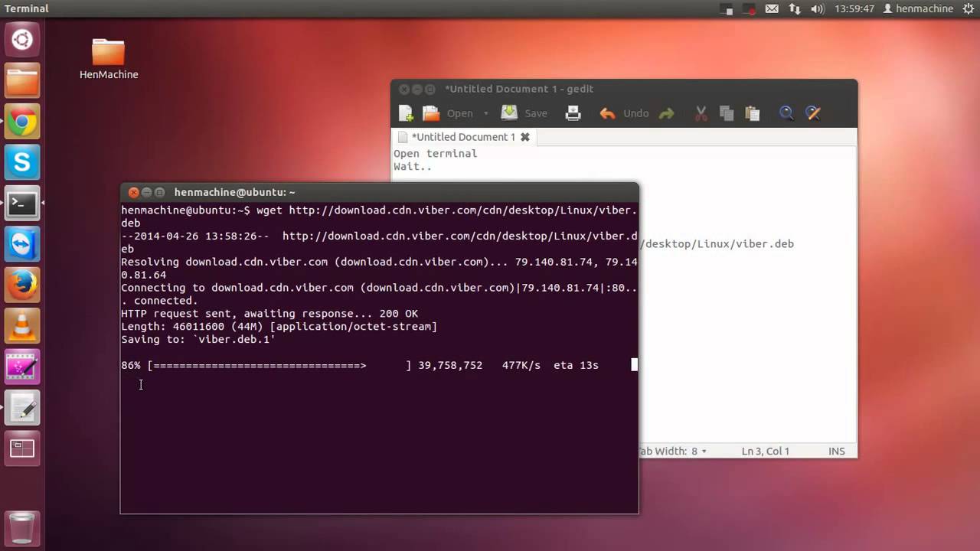Click the 'Saving to: viber.deb.1' line

198,340
